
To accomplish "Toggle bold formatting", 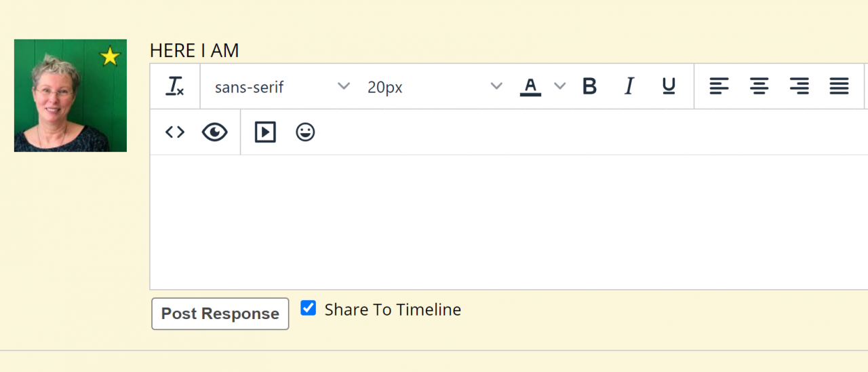I will point(590,86).
